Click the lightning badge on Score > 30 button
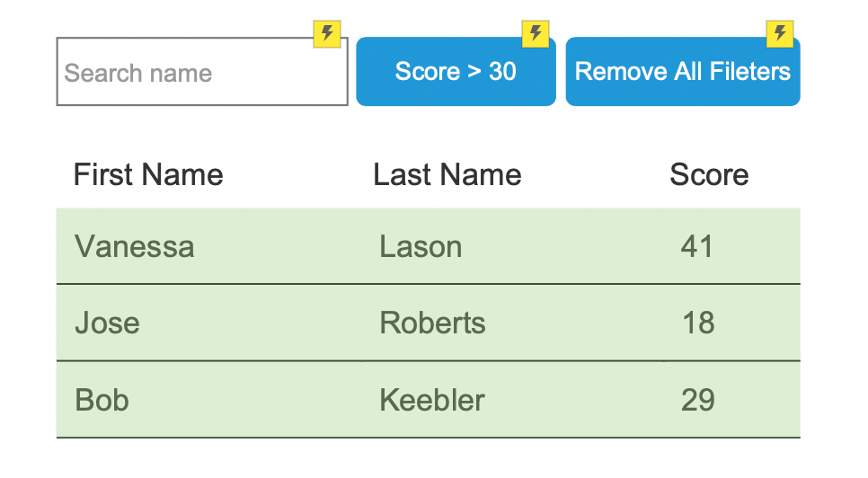The height and width of the screenshot is (478, 868). click(536, 34)
